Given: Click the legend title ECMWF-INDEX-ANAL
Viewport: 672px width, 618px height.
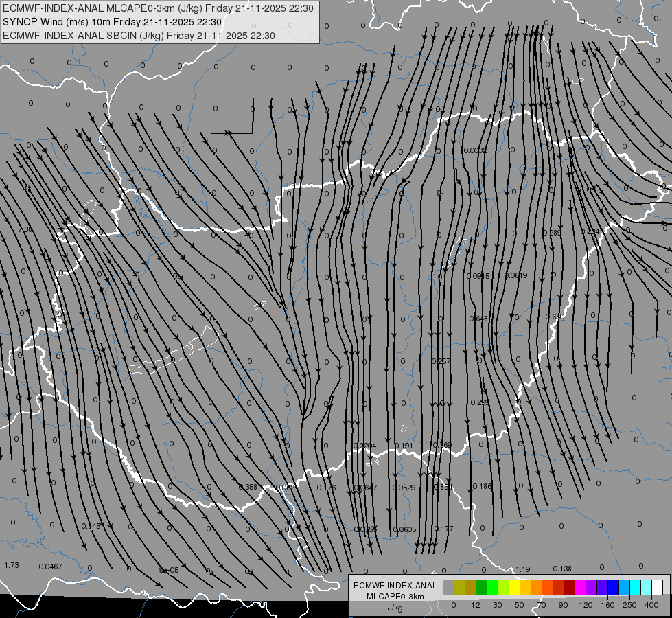Looking at the screenshot, I should [x=395, y=586].
